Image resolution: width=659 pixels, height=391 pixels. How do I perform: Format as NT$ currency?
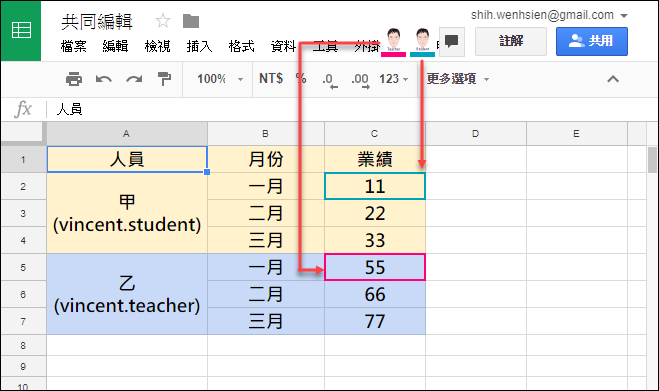[x=271, y=78]
